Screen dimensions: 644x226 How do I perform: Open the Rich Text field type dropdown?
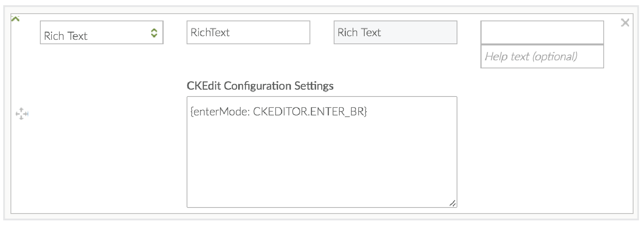point(102,33)
